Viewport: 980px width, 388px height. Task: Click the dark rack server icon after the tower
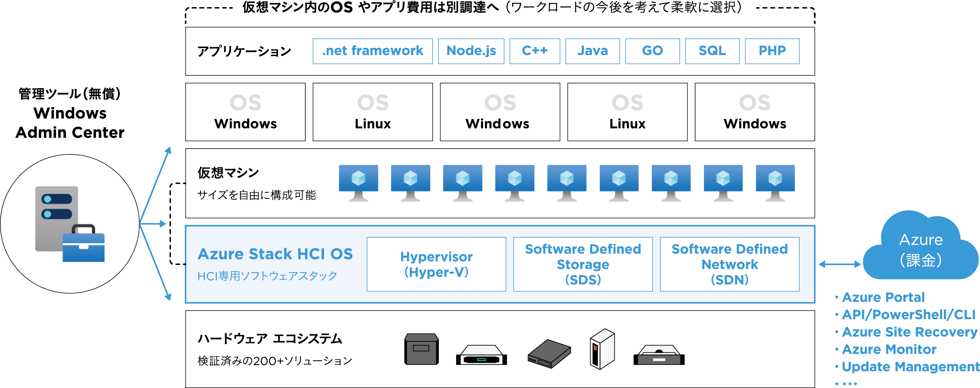[659, 355]
